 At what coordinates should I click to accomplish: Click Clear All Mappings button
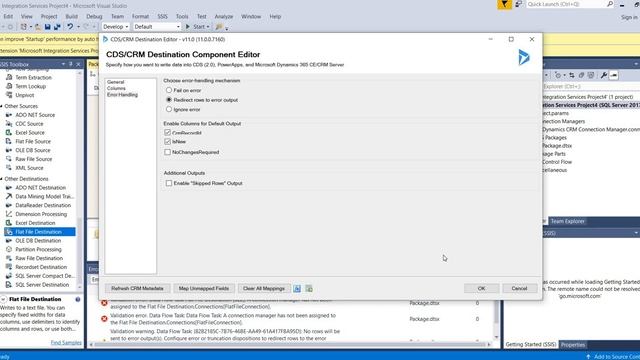[x=264, y=289]
